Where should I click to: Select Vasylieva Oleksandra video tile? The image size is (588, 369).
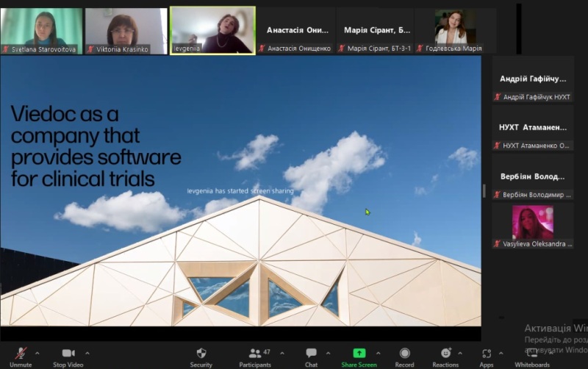[x=533, y=225]
